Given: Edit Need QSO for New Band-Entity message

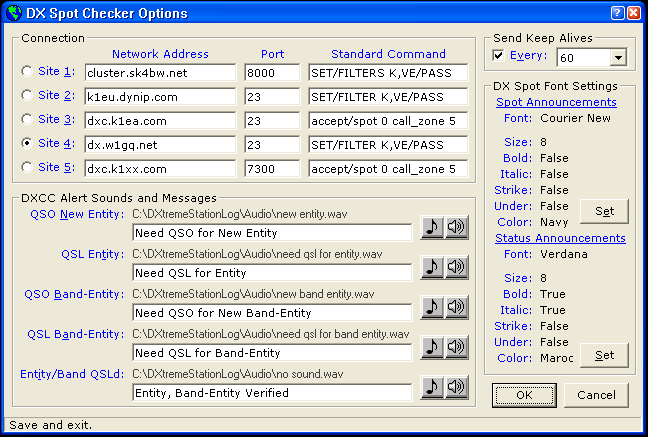Looking at the screenshot, I should (272, 313).
